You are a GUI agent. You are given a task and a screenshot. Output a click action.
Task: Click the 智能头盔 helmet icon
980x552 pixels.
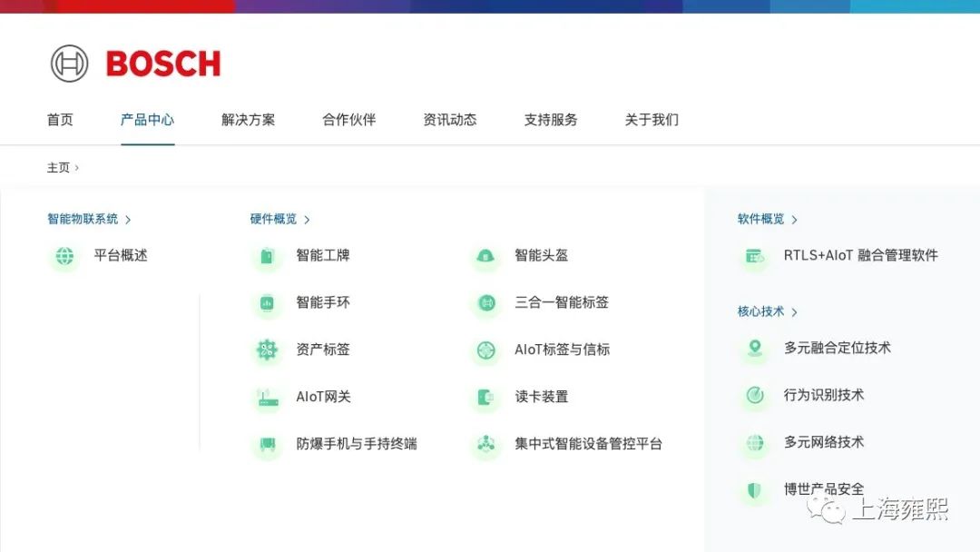click(485, 257)
